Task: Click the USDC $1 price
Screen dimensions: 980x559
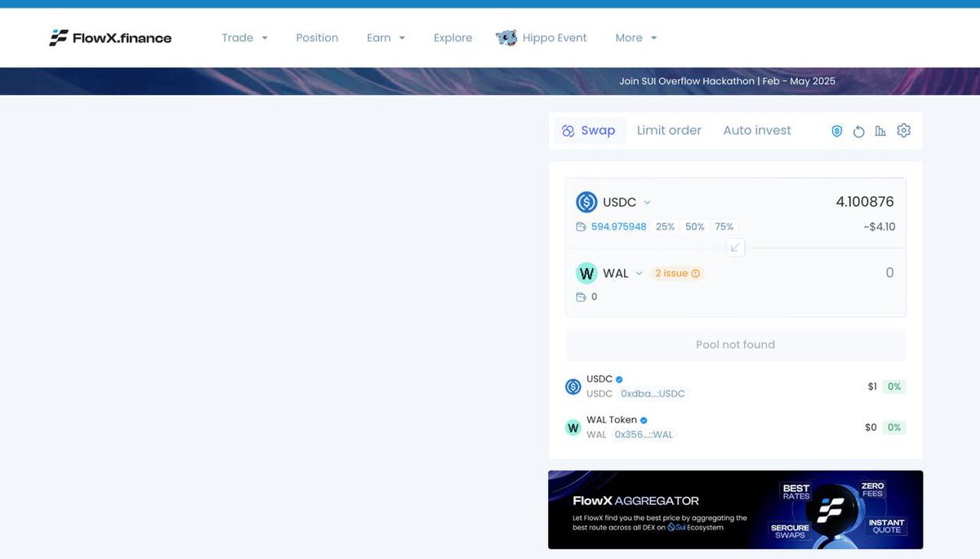Action: point(872,387)
